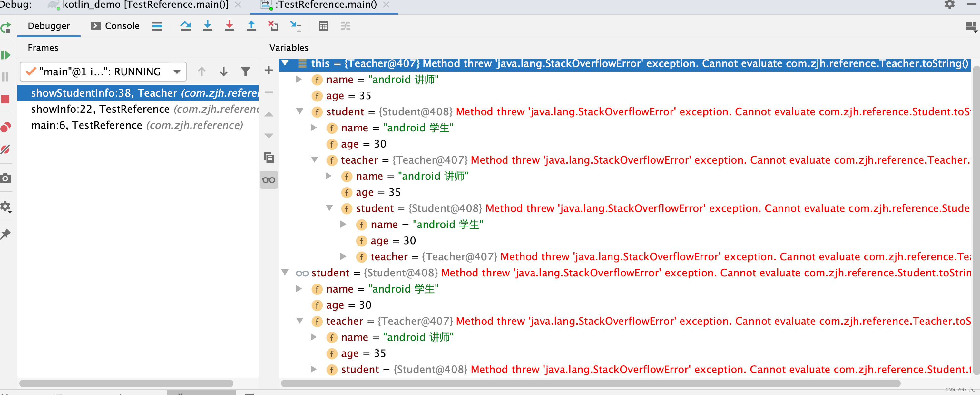Select the kotlin_demo TestReference.main() tab

pos(144,5)
